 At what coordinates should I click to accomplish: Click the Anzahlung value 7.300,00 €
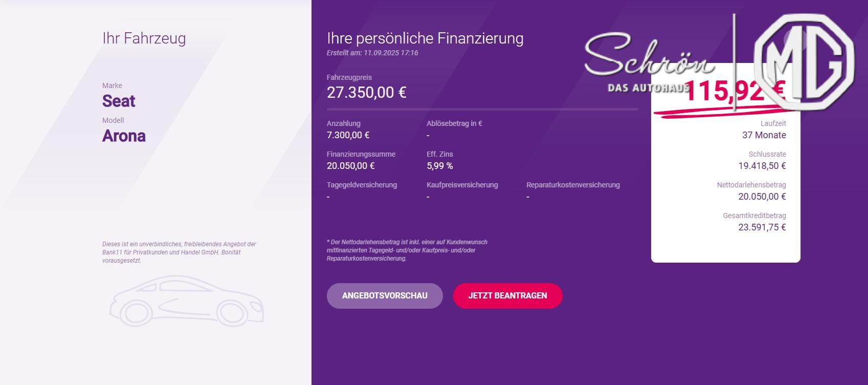click(348, 135)
